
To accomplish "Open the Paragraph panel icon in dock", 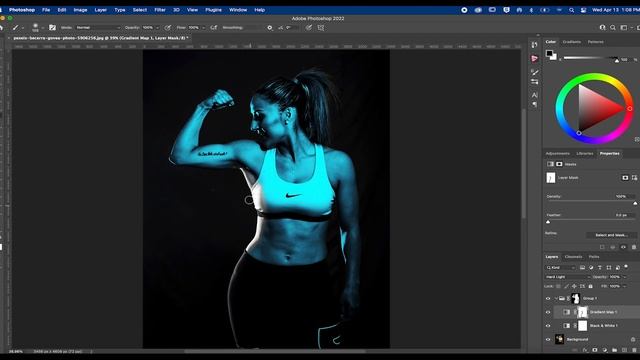I will click(534, 105).
